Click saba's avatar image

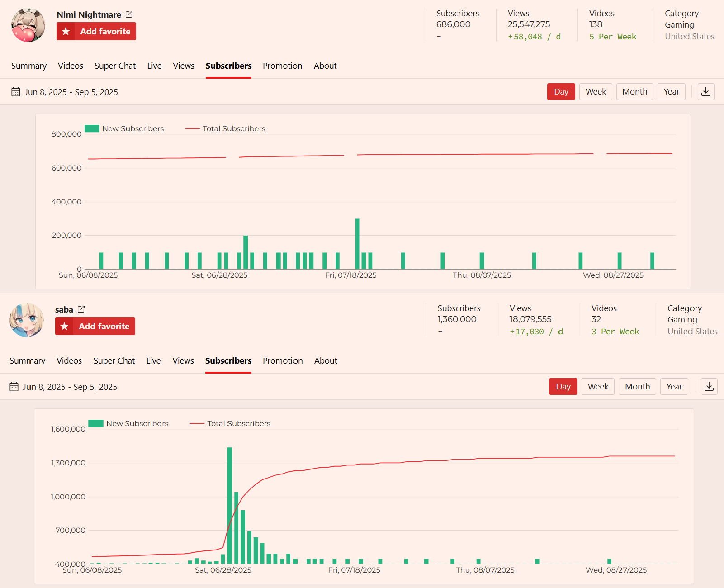27,320
